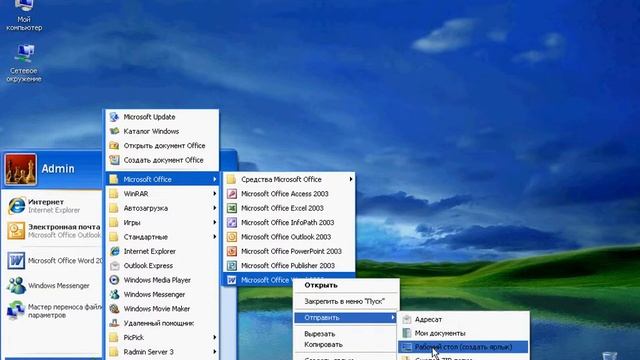Click the Средства Microsoft Office folder name
The width and height of the screenshot is (640, 360).
click(x=281, y=179)
